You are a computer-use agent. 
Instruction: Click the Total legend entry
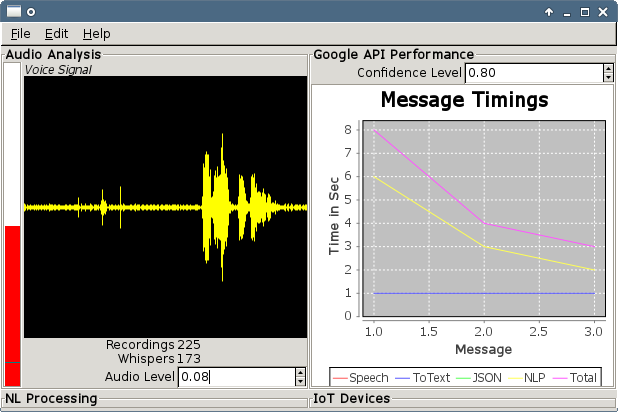pyautogui.click(x=575, y=378)
